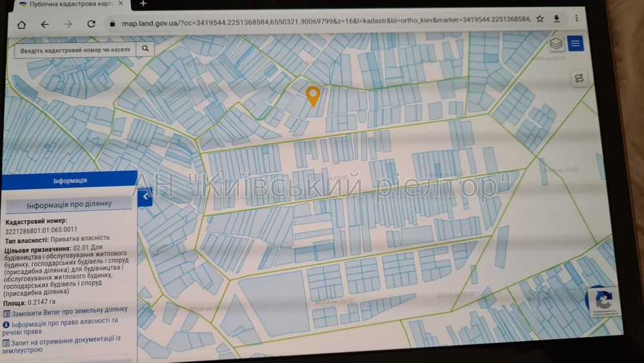
Task: Go back with the browser back arrow
Action: (x=44, y=25)
